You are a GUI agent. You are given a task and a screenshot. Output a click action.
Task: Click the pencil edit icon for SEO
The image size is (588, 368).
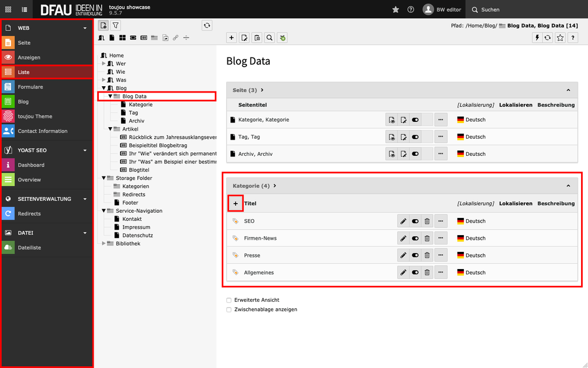click(403, 221)
